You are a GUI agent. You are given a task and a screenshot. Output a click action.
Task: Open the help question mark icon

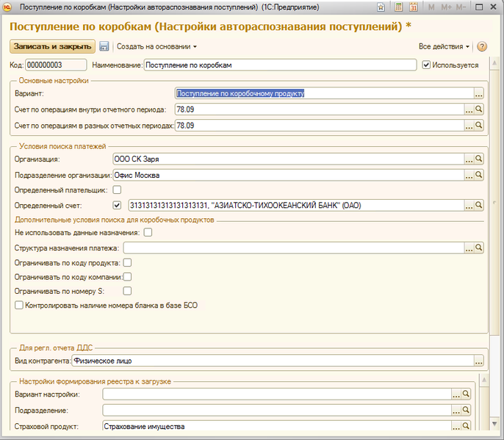click(482, 46)
